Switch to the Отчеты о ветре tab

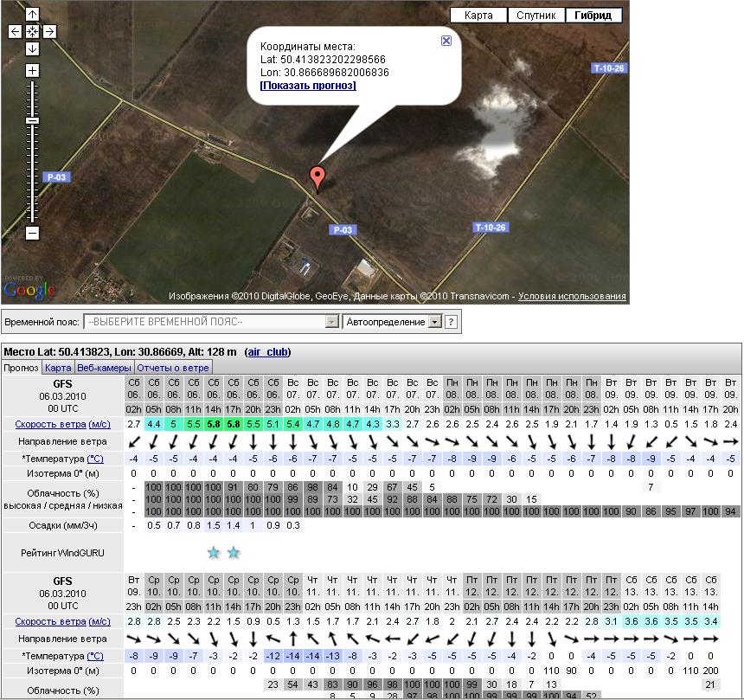tap(173, 368)
